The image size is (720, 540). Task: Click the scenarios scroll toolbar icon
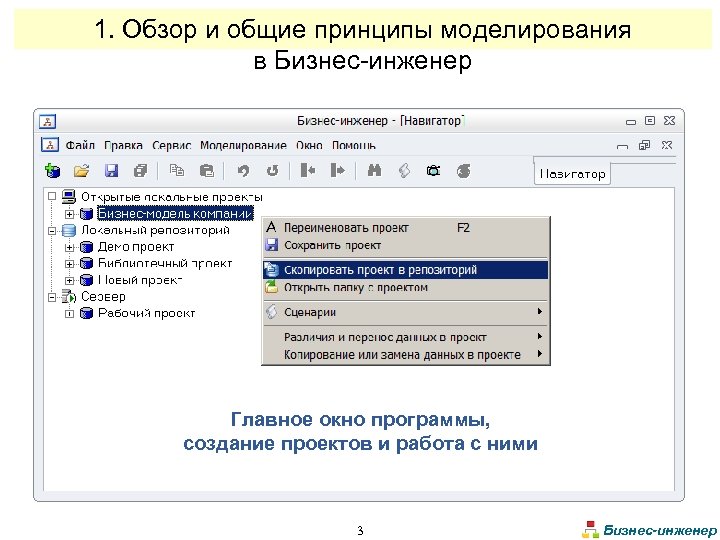tap(404, 171)
